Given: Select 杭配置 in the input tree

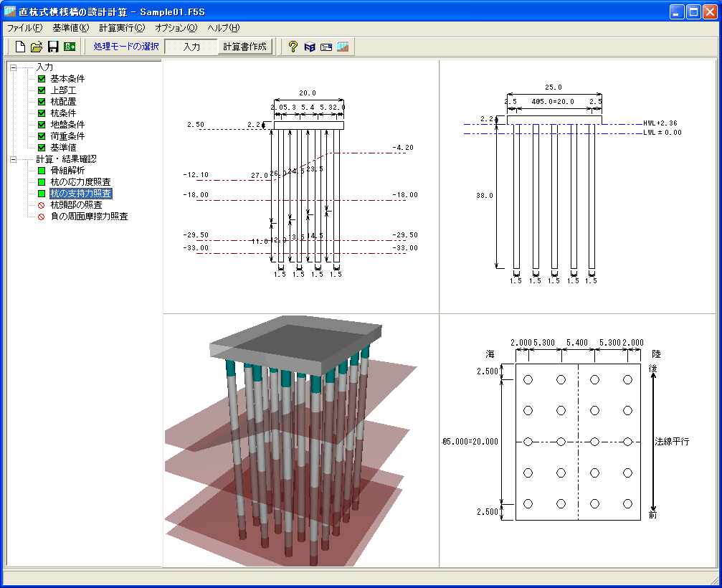Looking at the screenshot, I should tap(63, 102).
